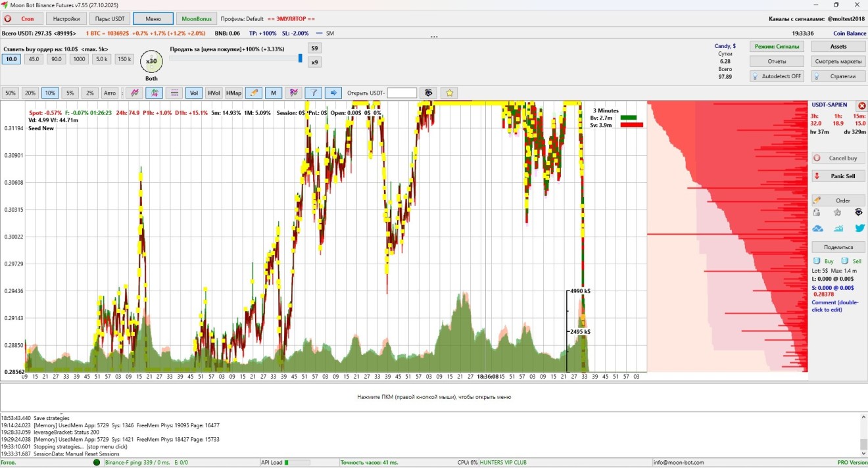Click the sell price percentage slider handle

301,58
